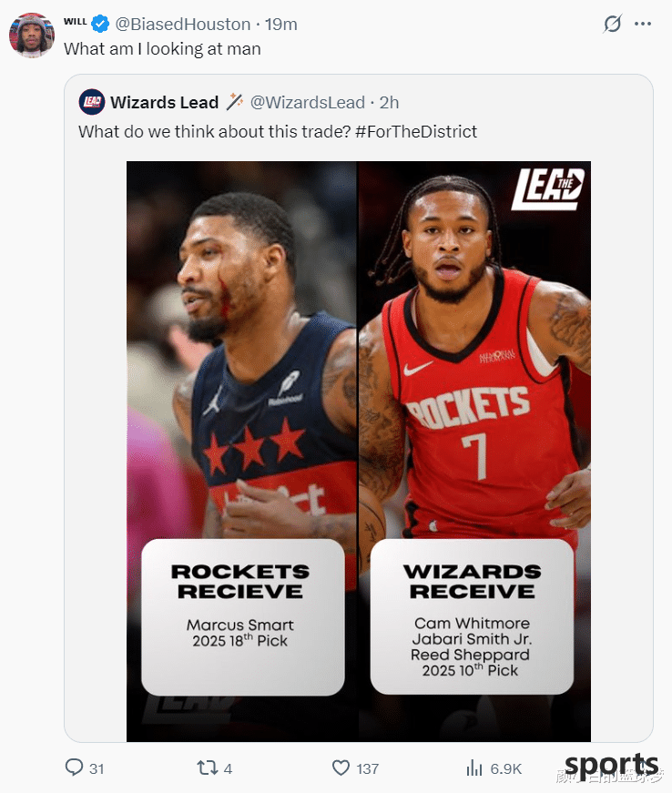Open the #ForTheDistrict hashtag
672x793 pixels.
pos(415,131)
